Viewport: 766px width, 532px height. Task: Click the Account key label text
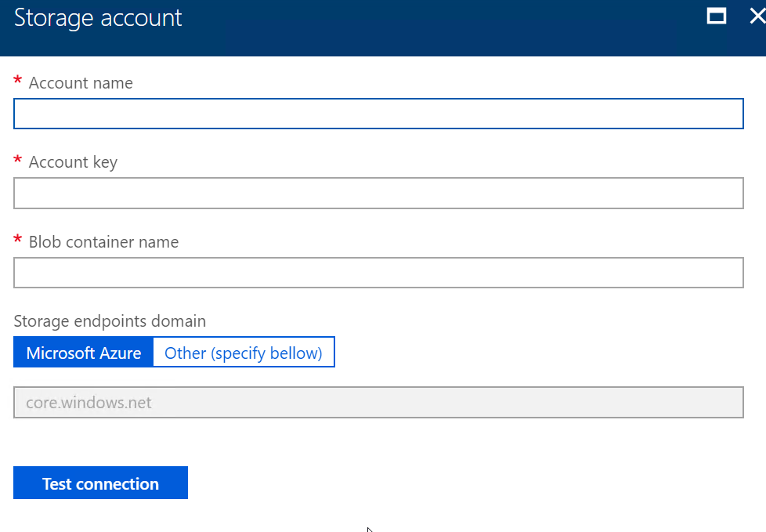(x=73, y=162)
